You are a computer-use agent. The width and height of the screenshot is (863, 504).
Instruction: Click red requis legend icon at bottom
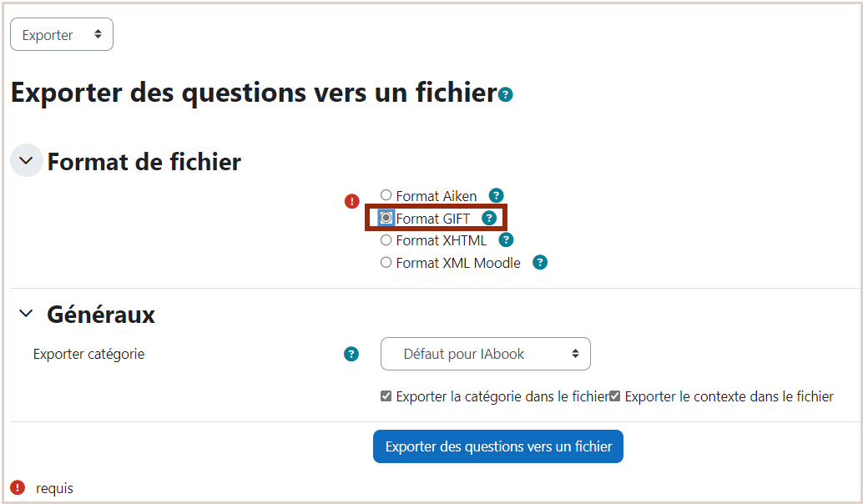[x=18, y=487]
